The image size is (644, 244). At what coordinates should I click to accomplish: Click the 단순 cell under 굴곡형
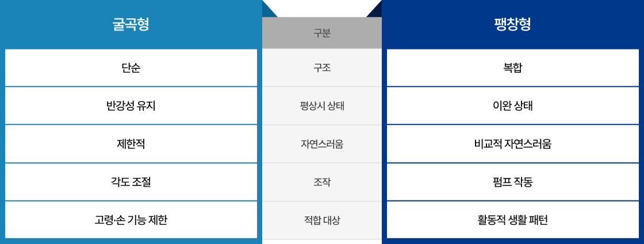click(x=131, y=68)
